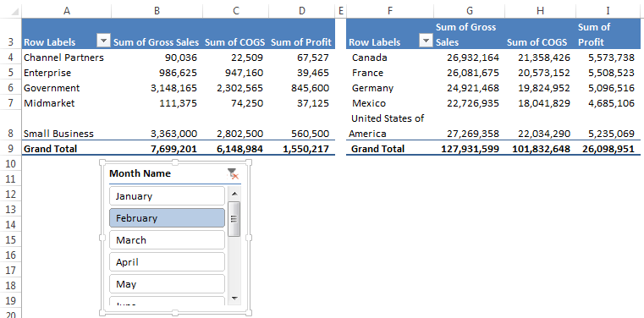Clear the Month Name slicer filter
The height and width of the screenshot is (318, 644).
(233, 173)
